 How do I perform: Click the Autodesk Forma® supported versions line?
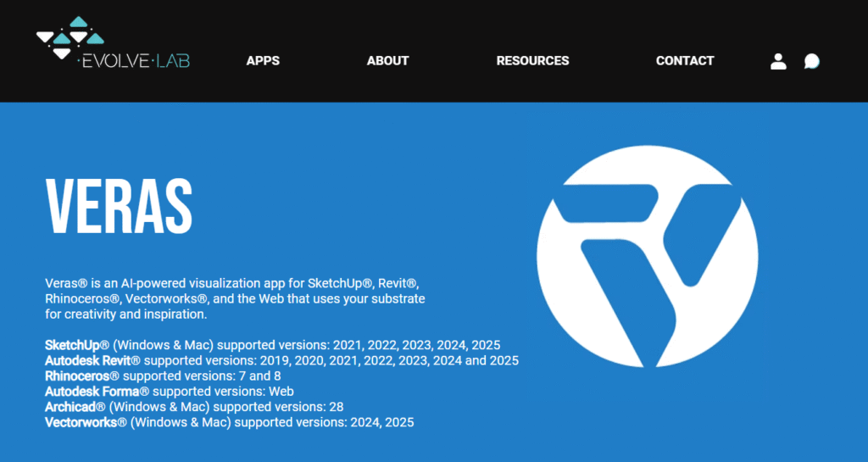170,392
